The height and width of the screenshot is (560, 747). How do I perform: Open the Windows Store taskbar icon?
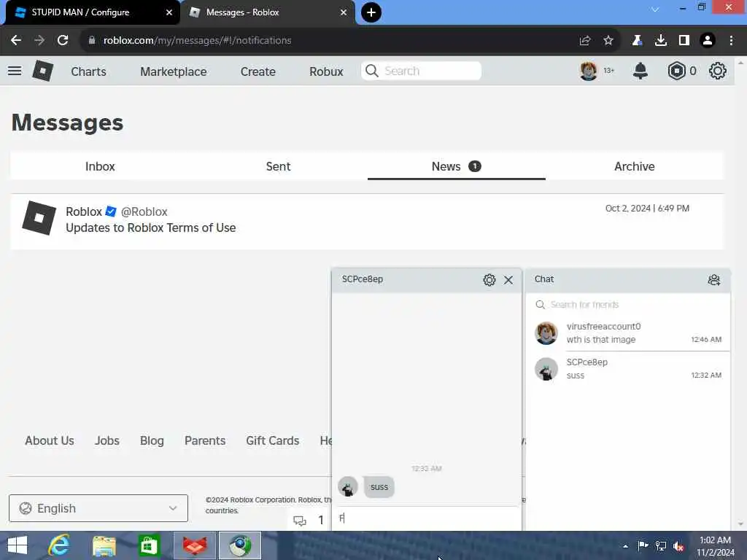pyautogui.click(x=149, y=545)
